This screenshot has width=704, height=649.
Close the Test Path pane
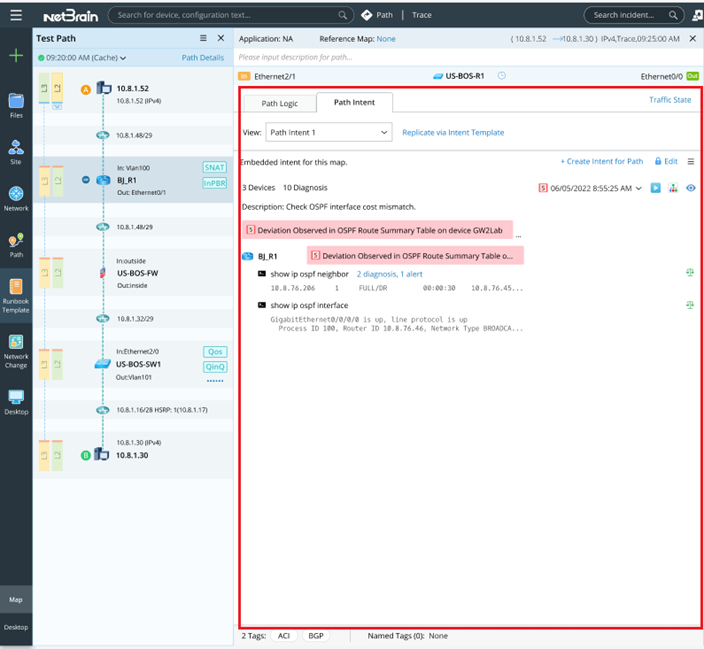(x=221, y=38)
